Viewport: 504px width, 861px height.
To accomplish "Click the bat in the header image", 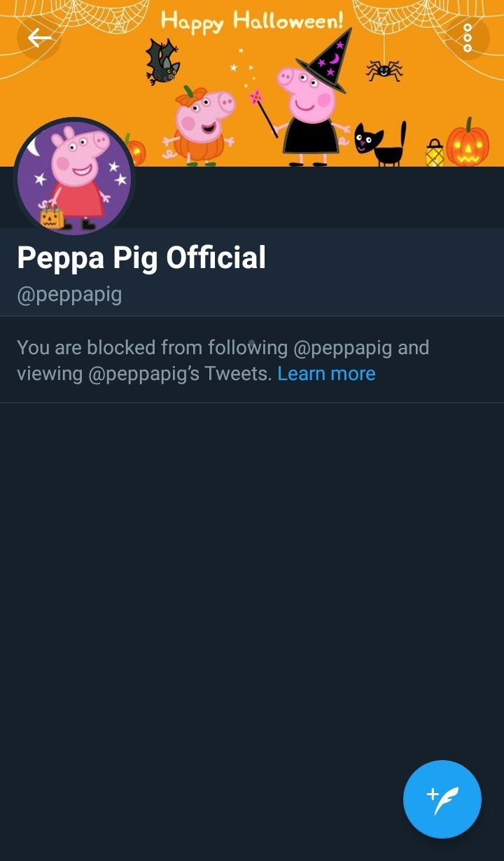I will [162, 62].
